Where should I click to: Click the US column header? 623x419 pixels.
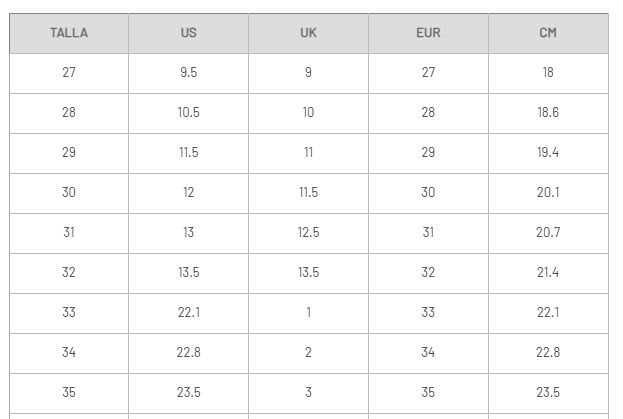click(188, 33)
